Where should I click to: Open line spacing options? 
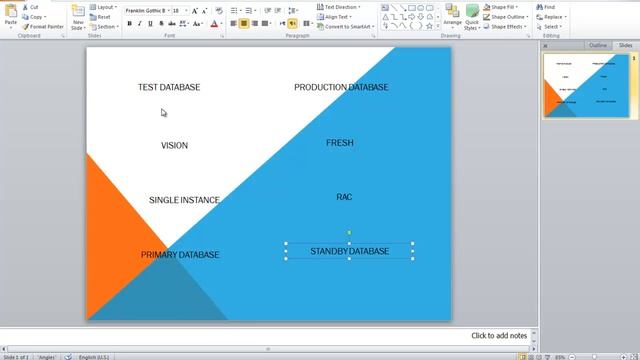click(293, 11)
